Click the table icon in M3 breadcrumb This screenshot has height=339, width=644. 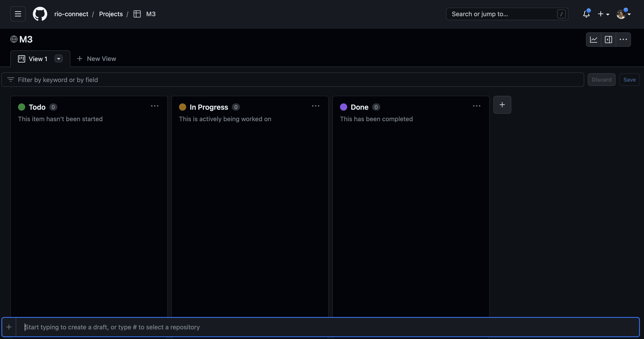click(137, 14)
